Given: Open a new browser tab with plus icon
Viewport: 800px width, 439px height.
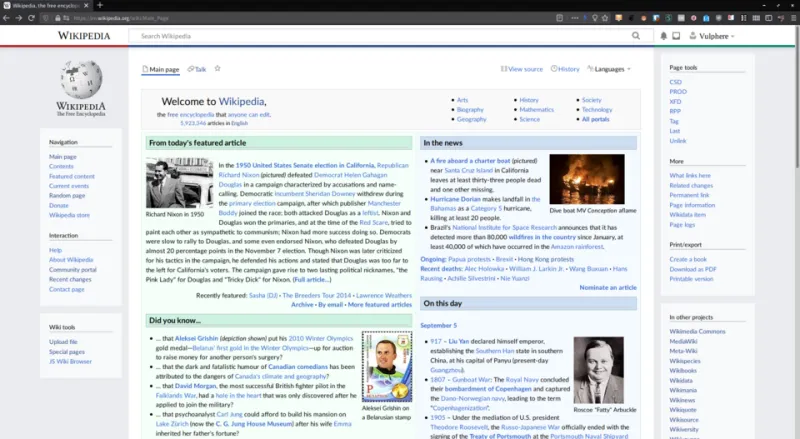Looking at the screenshot, I should (100, 5).
